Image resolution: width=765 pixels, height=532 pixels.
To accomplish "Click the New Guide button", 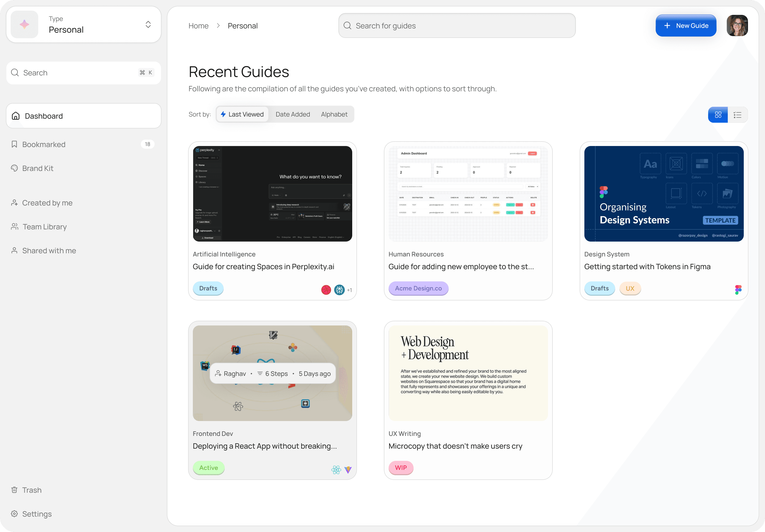I will pyautogui.click(x=686, y=26).
